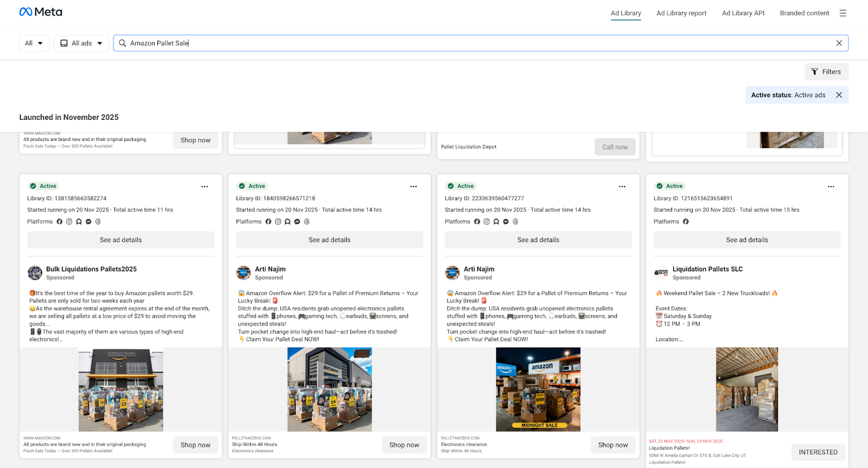Open Liquidation Pallets SLC advertiser page
Viewport: 868px width, 468px height.
point(707,269)
